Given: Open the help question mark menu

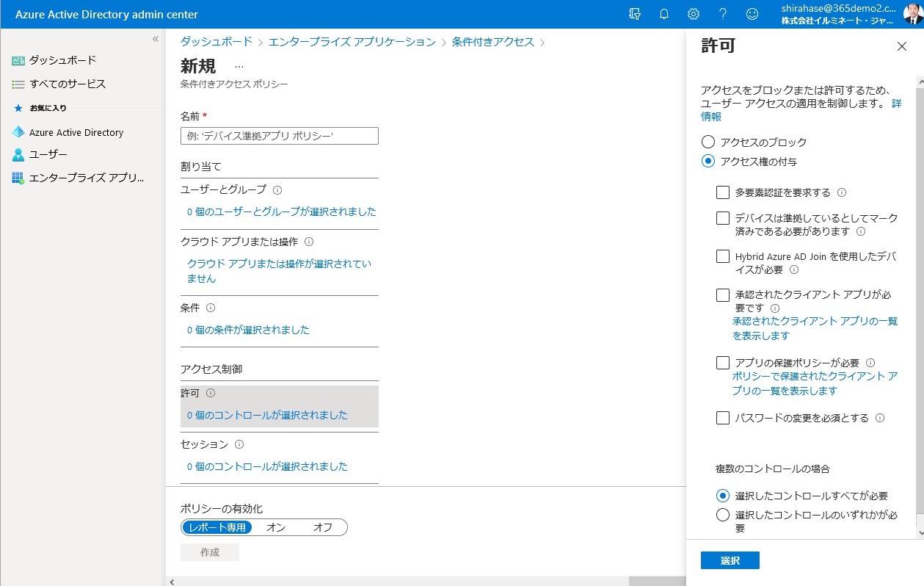Looking at the screenshot, I should [723, 14].
